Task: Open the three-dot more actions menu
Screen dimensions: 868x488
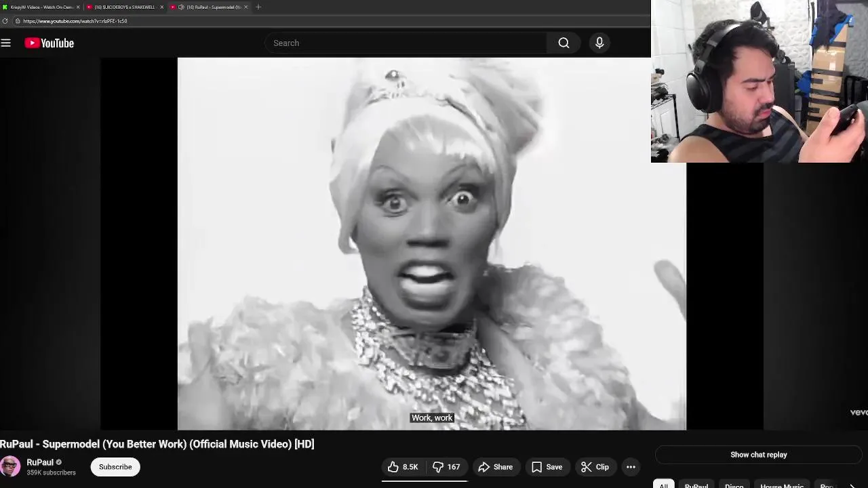Action: click(631, 467)
